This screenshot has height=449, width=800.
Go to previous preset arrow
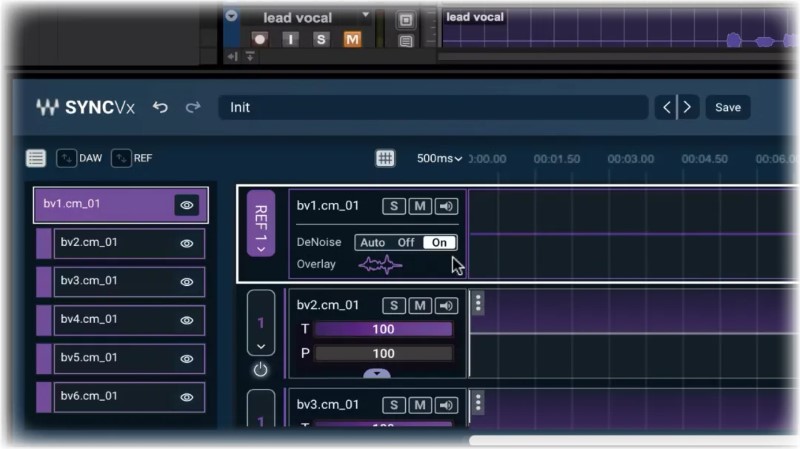pos(666,107)
